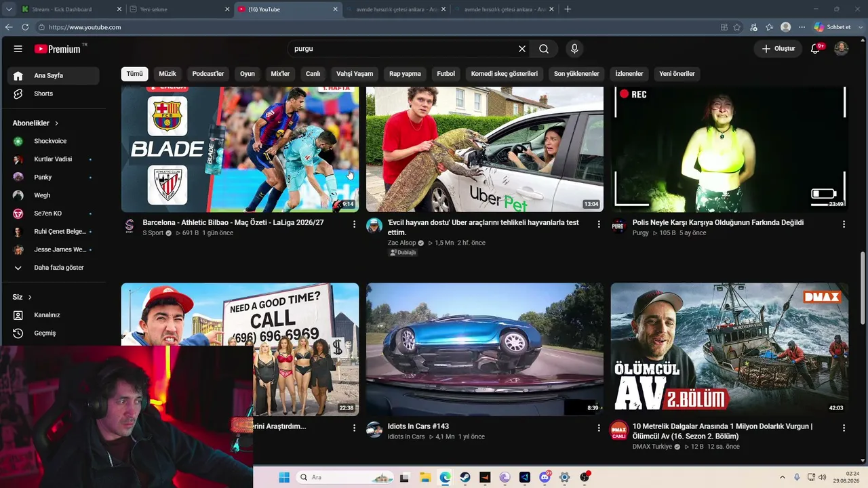The height and width of the screenshot is (488, 868).
Task: Open more options for Barcelona - Athletic Bilbao video
Action: (354, 224)
